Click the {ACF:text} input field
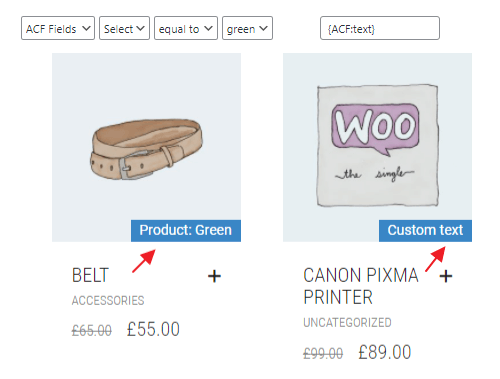This screenshot has height=379, width=500. coord(380,28)
